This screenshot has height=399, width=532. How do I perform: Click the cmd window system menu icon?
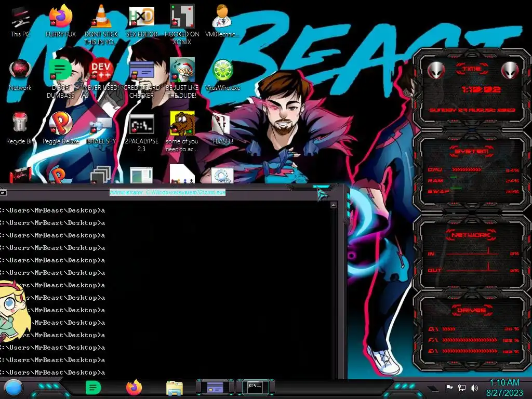pos(3,193)
